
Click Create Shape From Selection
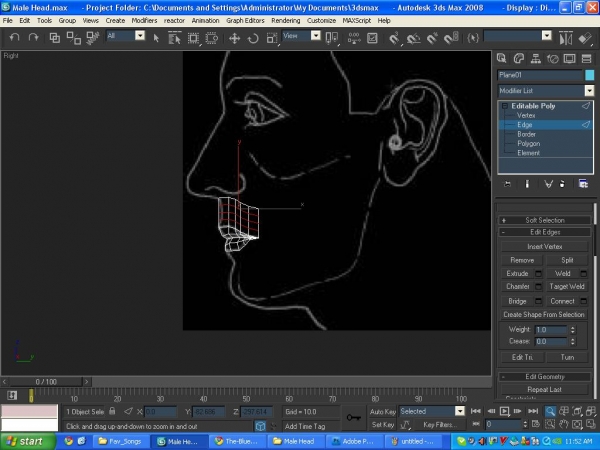[x=544, y=315]
